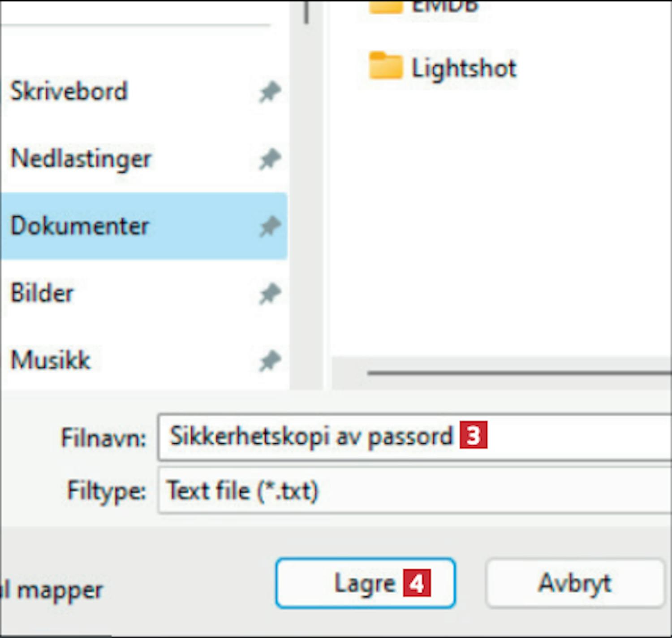
Task: Click the pin icon beside Musikk
Action: pyautogui.click(x=270, y=361)
